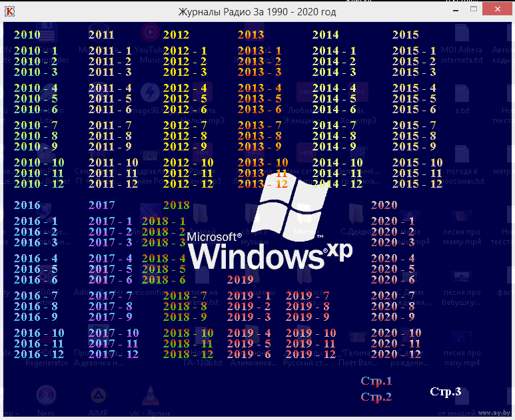Select the 2014 year heading
The height and width of the screenshot is (420, 515).
pos(326,35)
